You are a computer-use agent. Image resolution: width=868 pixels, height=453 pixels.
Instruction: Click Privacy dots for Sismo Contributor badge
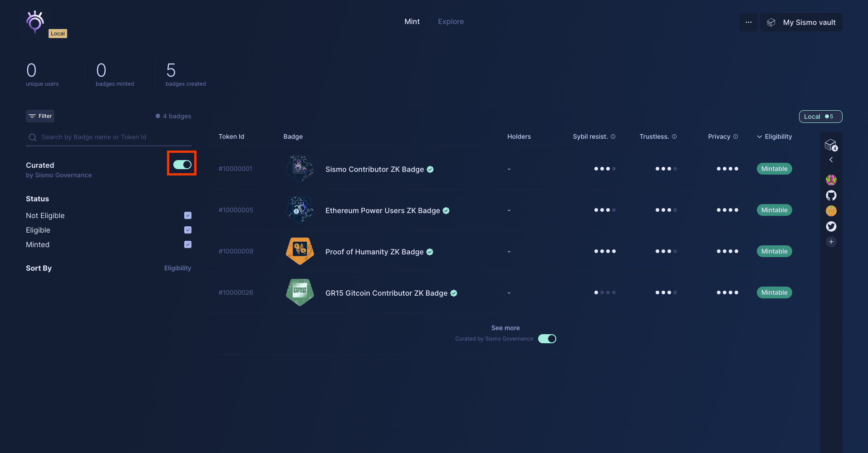click(727, 169)
